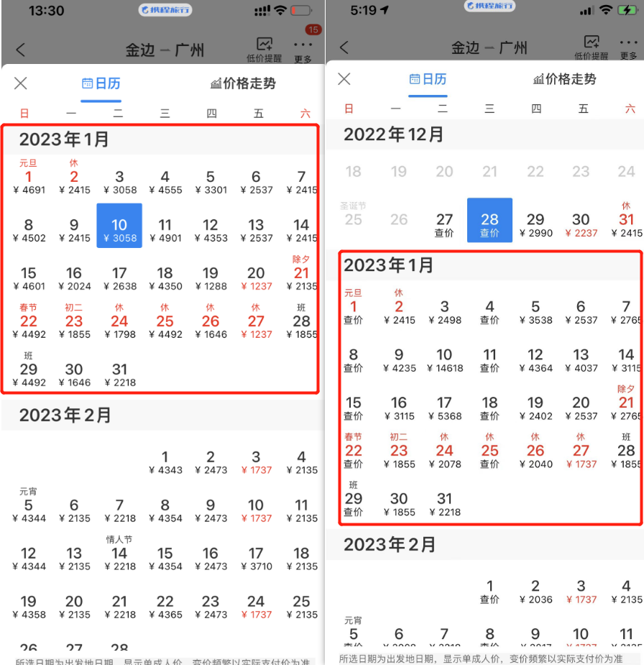Image resolution: width=644 pixels, height=665 pixels.
Task: Tap the battery indicator in left phone
Action: tap(301, 11)
